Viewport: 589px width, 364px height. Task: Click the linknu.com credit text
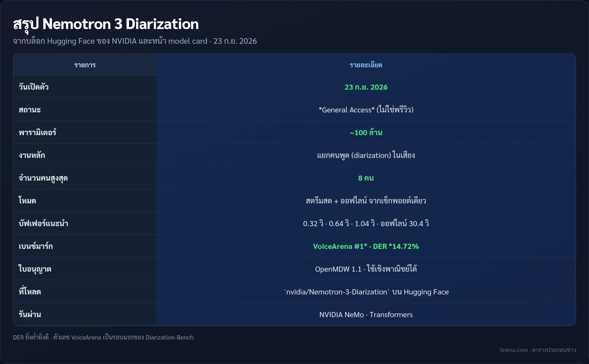coord(538,350)
